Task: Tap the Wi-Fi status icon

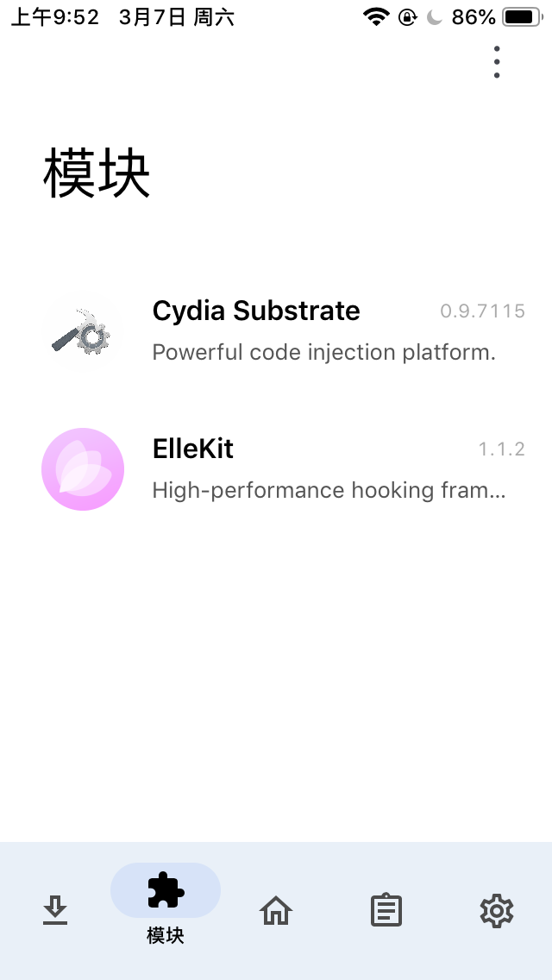Action: point(376,17)
